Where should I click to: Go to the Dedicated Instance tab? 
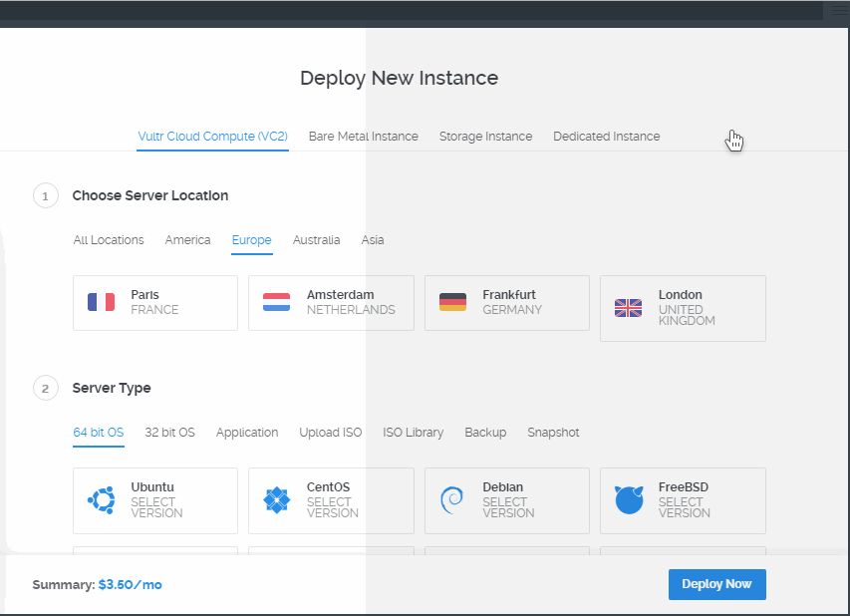click(x=607, y=137)
